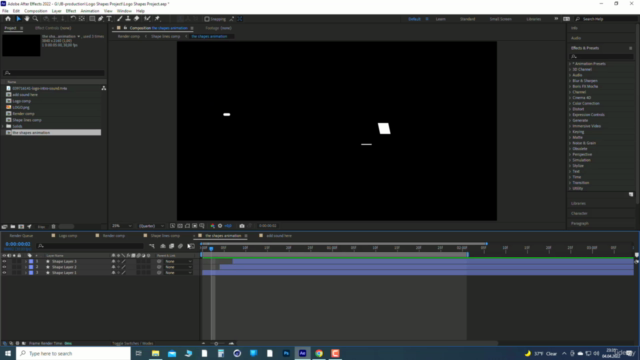This screenshot has height=360, width=640.
Task: Select the Hand tool
Action: pyautogui.click(x=27, y=19)
